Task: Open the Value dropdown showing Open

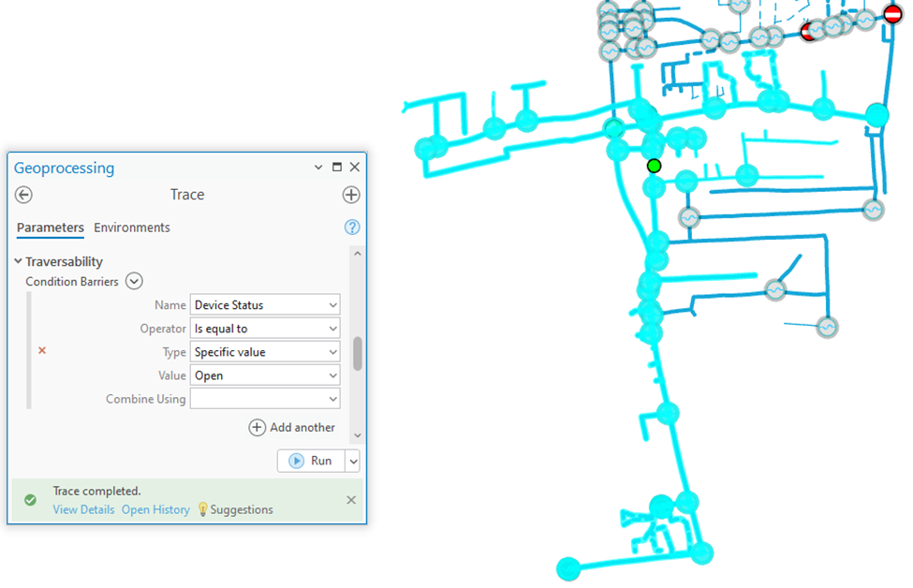Action: tap(265, 375)
